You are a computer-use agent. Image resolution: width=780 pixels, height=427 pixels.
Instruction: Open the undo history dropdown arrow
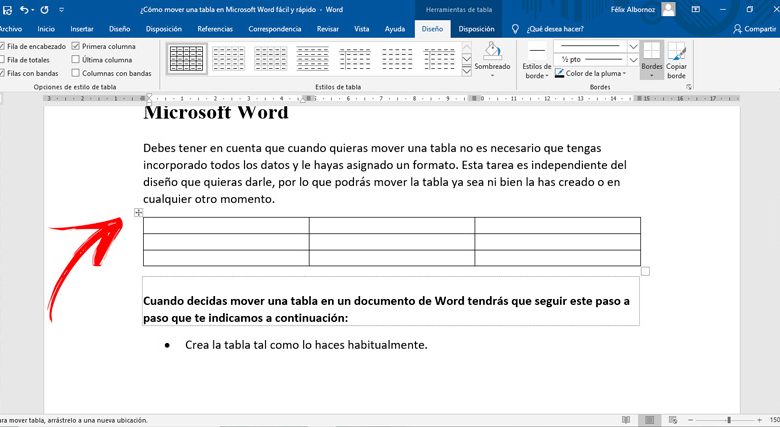[x=33, y=10]
